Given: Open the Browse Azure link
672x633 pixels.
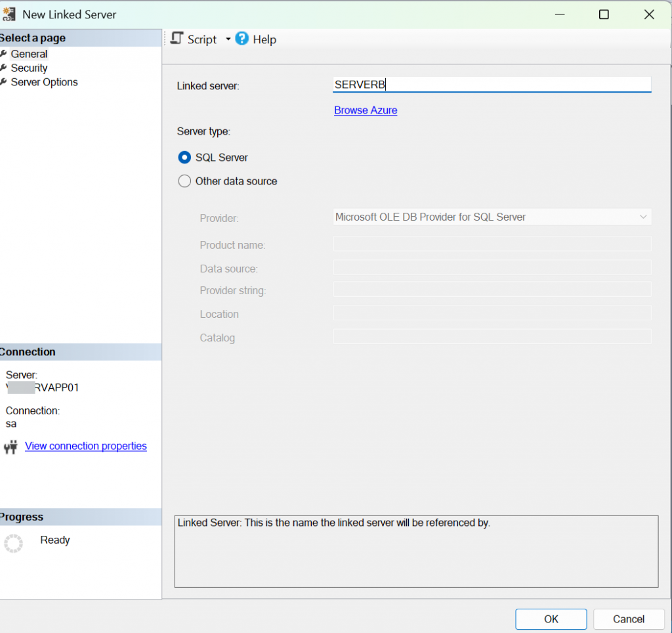Looking at the screenshot, I should (x=366, y=110).
